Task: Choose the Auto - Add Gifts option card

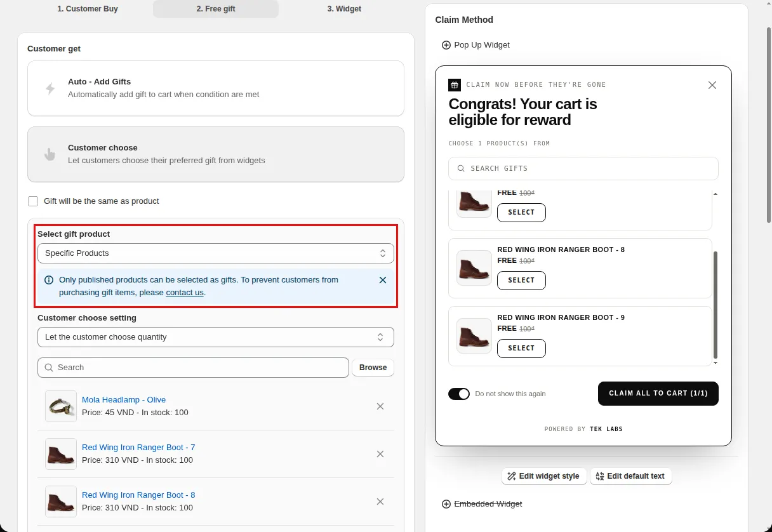Action: (216, 88)
